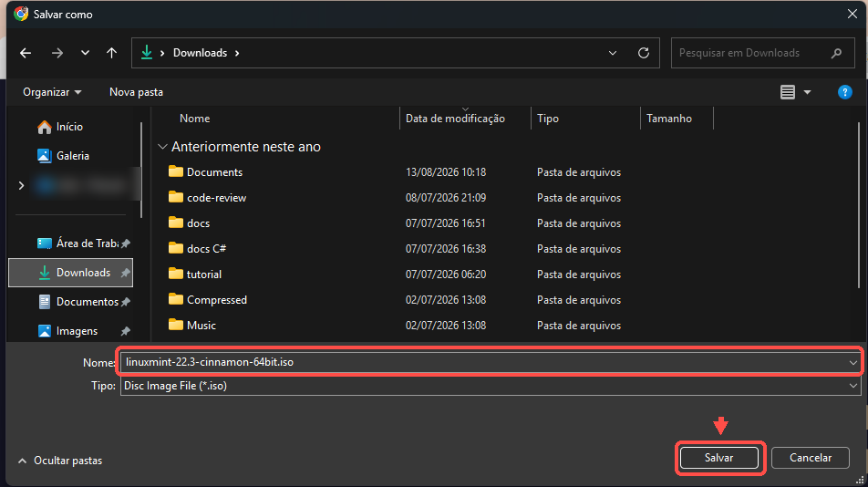Select the tutorial folder
The height and width of the screenshot is (487, 868).
coord(195,274)
